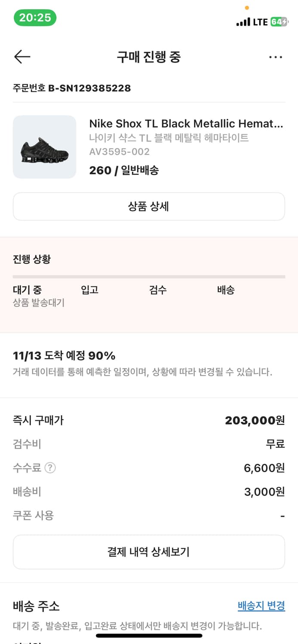Select the 입고 stage to expand details
298x644 pixels.
(x=90, y=290)
